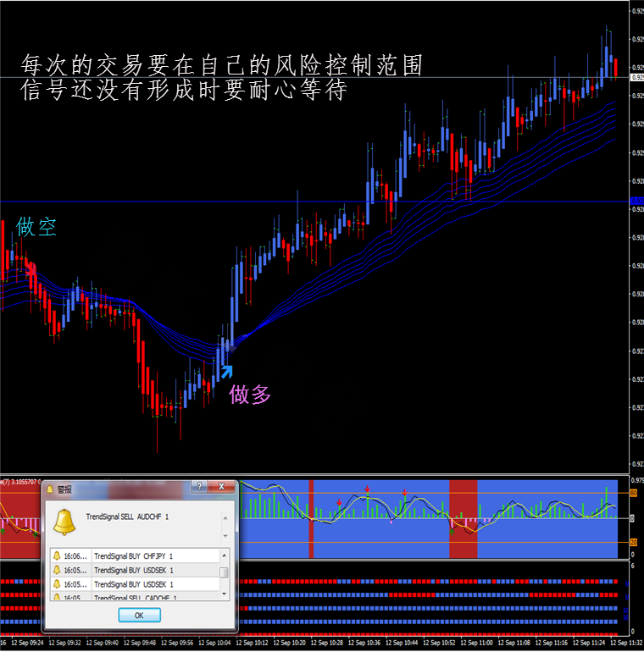
Task: Click message box scroll-up arrow beside AUDCHF text
Action: click(x=225, y=518)
